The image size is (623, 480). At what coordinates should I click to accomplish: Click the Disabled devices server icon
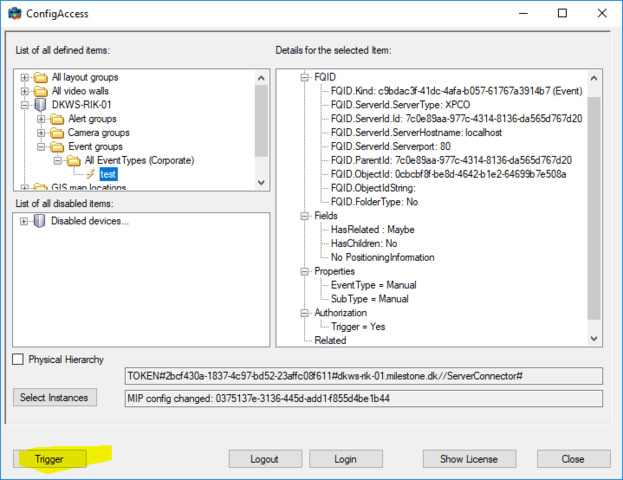pos(40,221)
